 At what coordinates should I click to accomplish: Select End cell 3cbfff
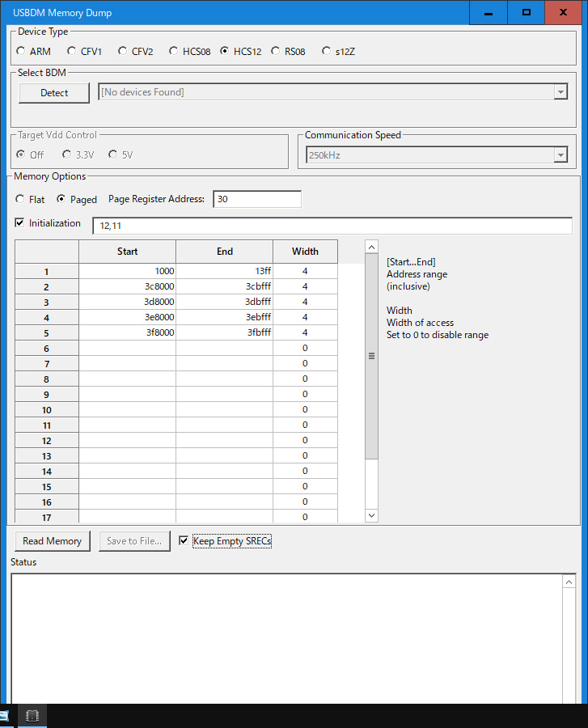(x=225, y=286)
